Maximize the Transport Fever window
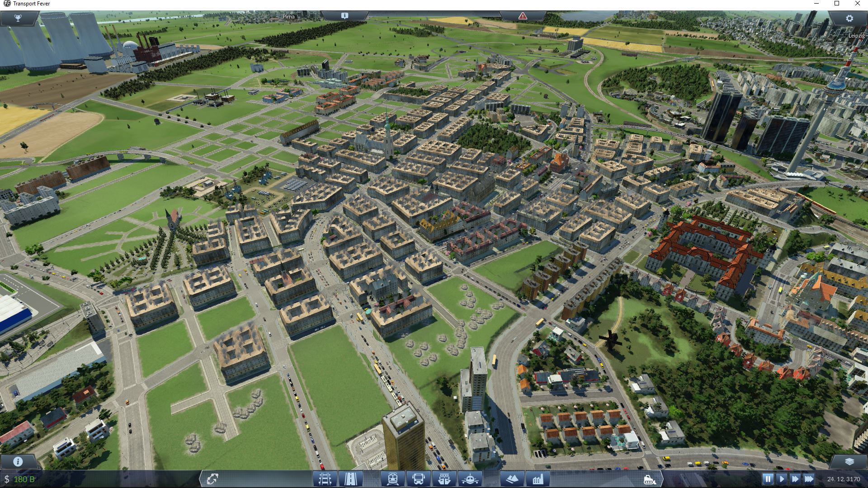This screenshot has height=488, width=868. pos(837,4)
